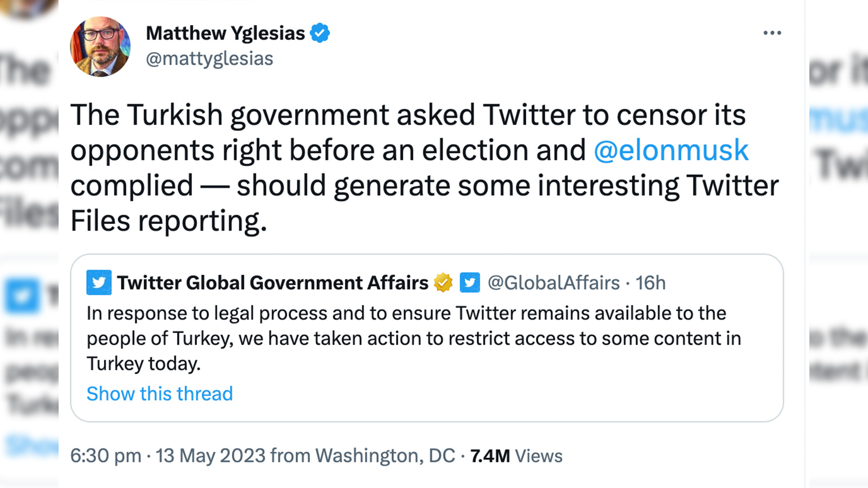
Task: Select the Washington, DC location text
Action: (385, 456)
